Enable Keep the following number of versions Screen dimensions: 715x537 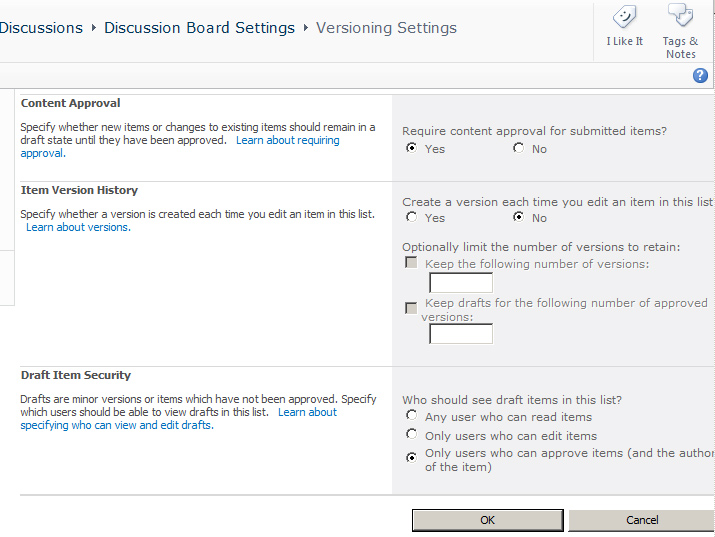point(411,263)
